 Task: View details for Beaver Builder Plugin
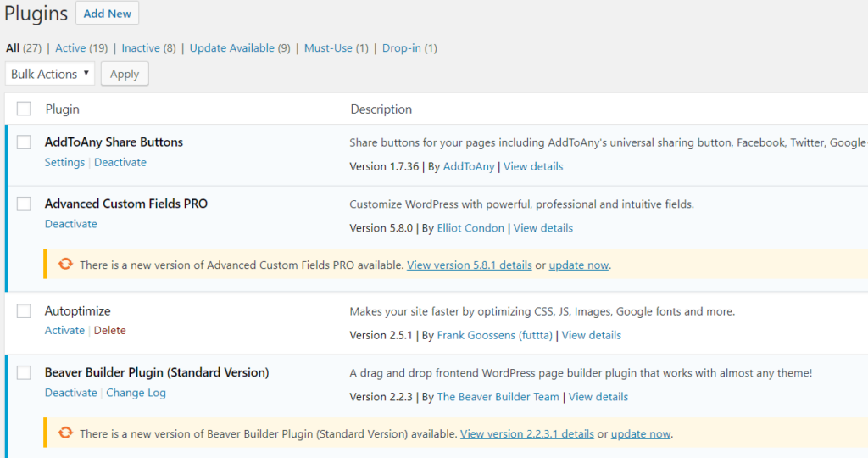point(598,397)
